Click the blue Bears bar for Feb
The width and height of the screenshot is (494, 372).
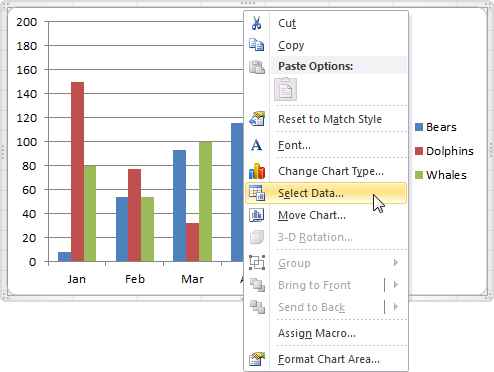pos(122,229)
